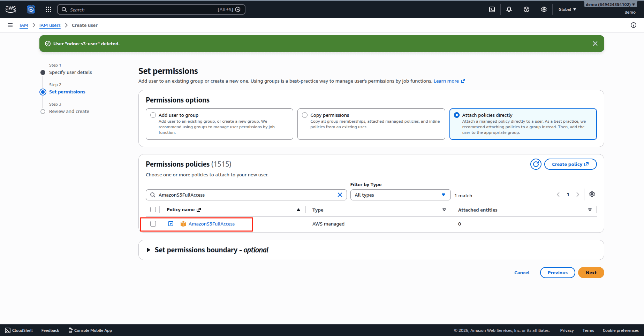Viewport: 644px width, 336px height.
Task: Open the blue hexagon service shortcut icon
Action: 31,9
